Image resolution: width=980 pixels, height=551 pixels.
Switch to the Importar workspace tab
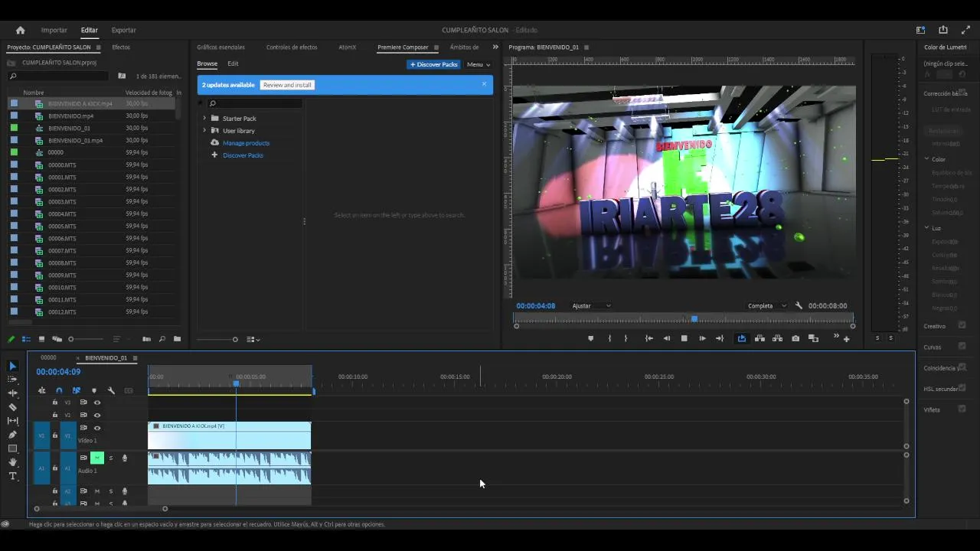coord(54,30)
